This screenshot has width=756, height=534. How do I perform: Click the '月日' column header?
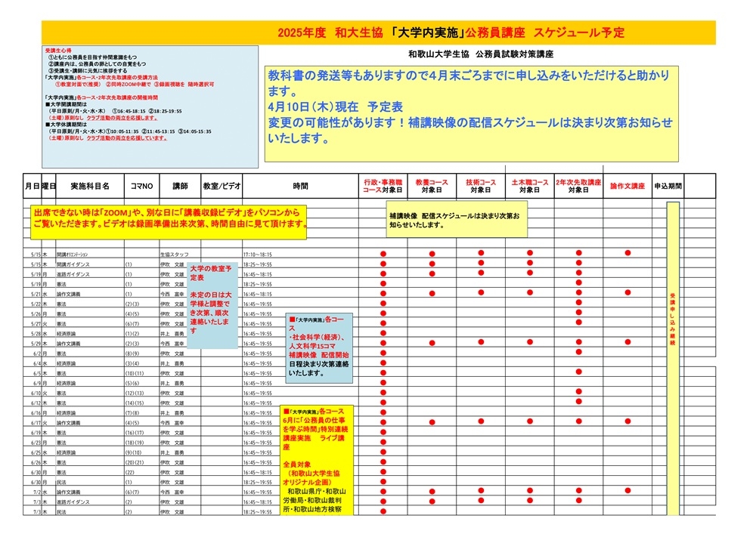coord(33,187)
